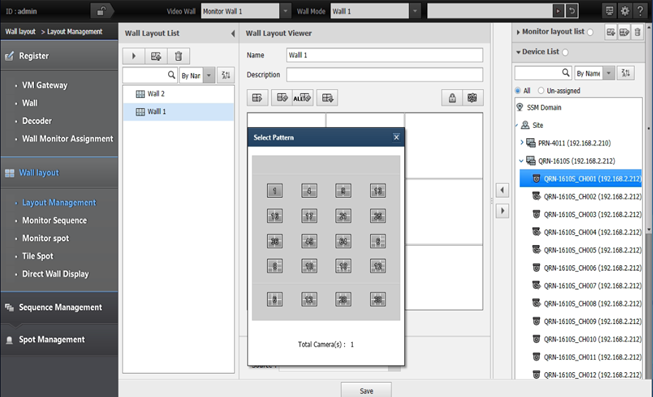Open the monitor display icon in the top bar

(x=609, y=11)
